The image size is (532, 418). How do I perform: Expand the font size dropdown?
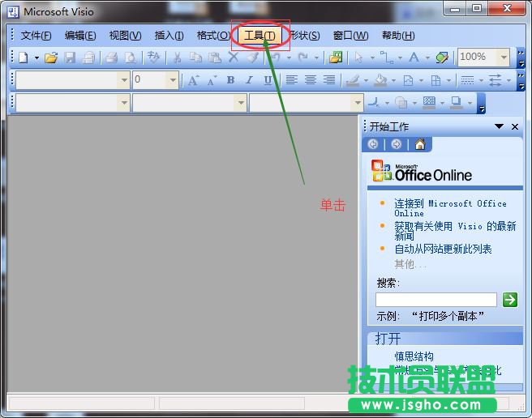(x=173, y=80)
